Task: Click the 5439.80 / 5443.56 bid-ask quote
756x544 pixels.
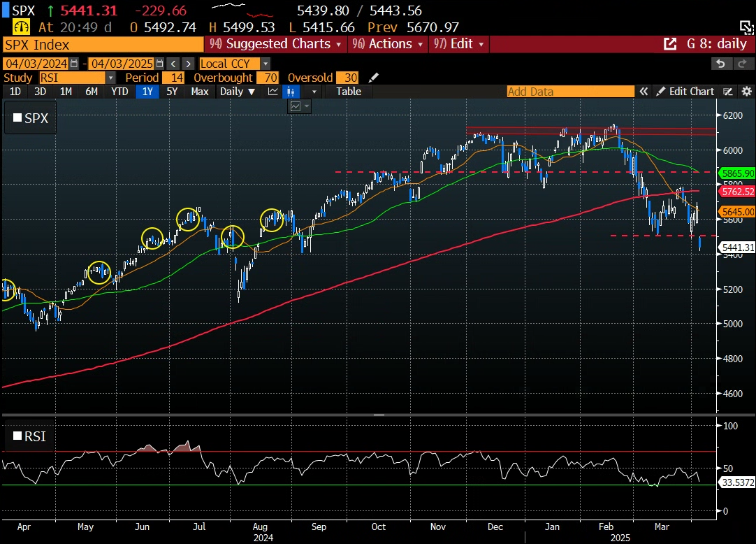Action: pos(359,10)
